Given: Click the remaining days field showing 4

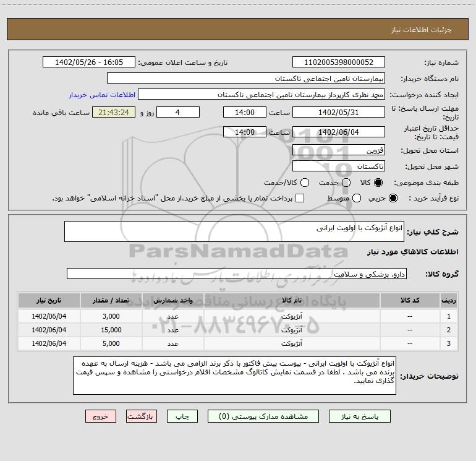Looking at the screenshot, I should pos(178,112).
